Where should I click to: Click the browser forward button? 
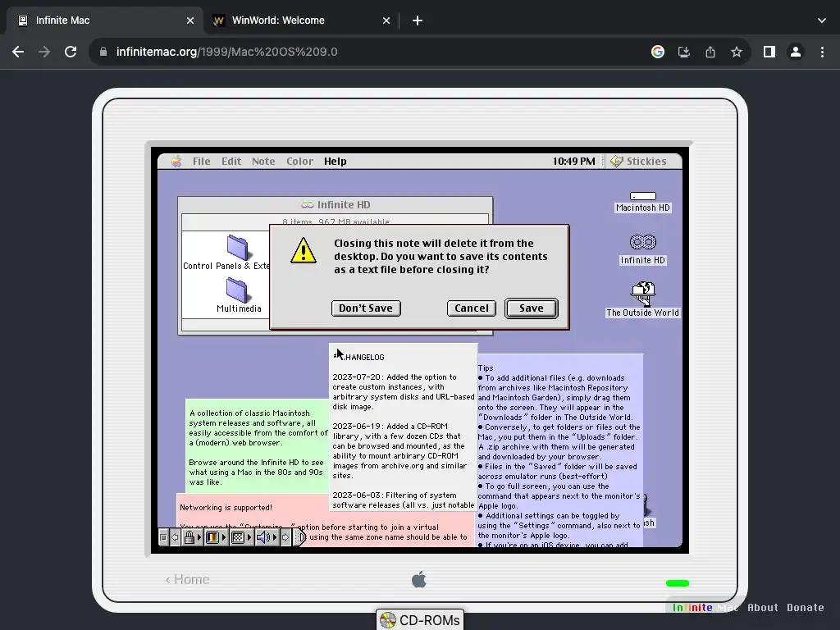coord(44,52)
